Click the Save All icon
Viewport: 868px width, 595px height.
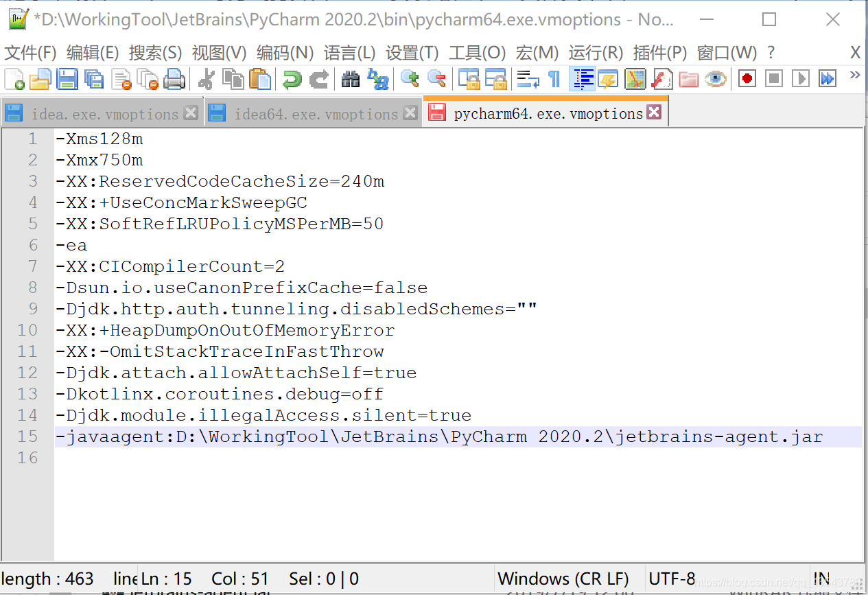[94, 79]
